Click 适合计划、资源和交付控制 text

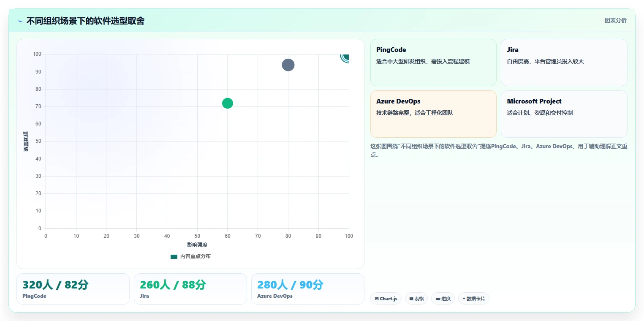point(540,113)
